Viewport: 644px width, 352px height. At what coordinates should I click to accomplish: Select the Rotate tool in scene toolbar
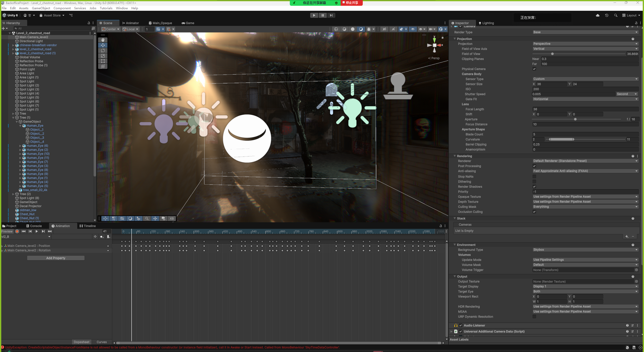tap(103, 50)
